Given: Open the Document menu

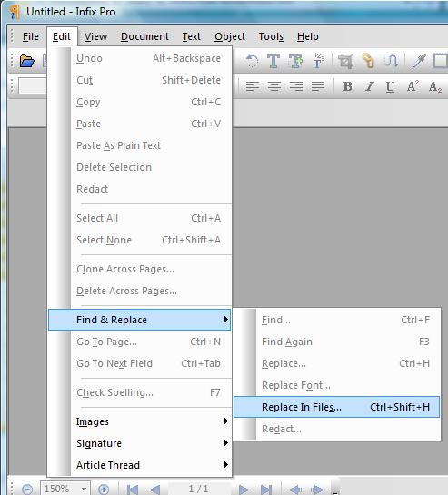Looking at the screenshot, I should (144, 36).
